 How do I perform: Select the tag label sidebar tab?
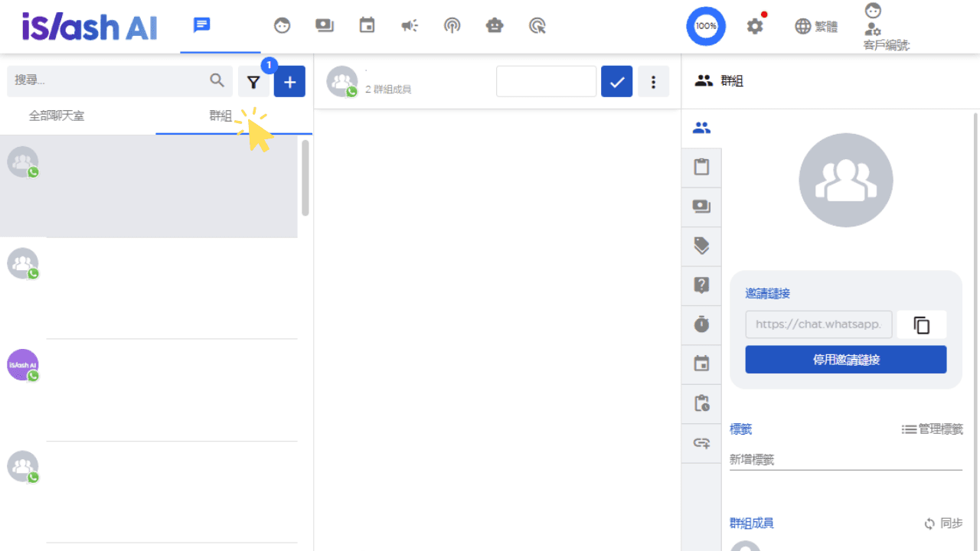coord(701,246)
